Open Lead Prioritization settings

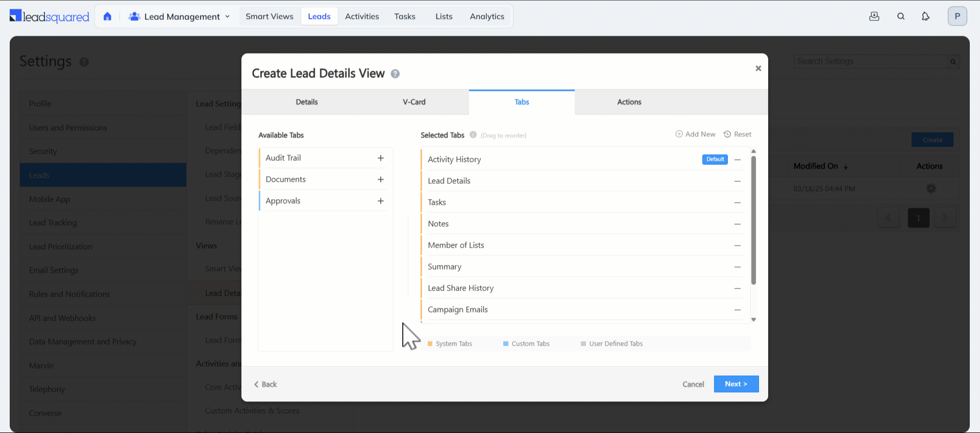coord(103,247)
